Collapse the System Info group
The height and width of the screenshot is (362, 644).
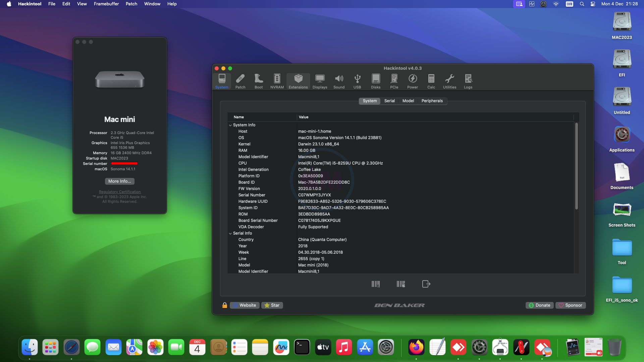tap(230, 125)
